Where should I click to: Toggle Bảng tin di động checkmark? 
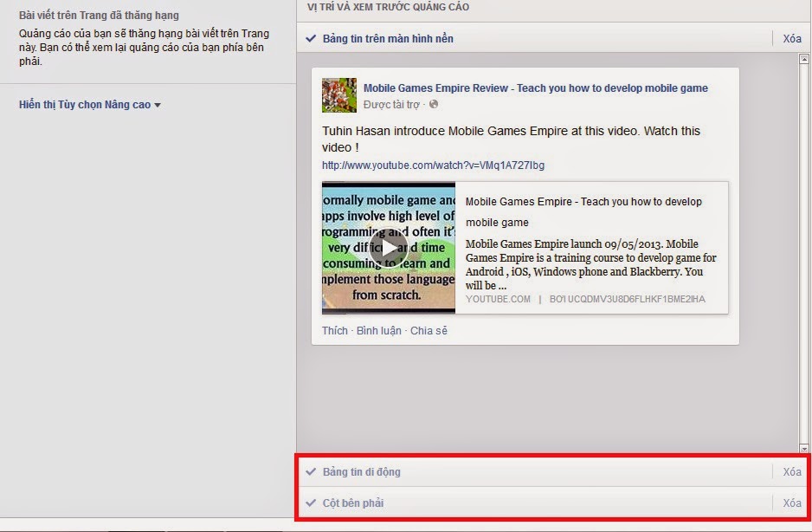[x=311, y=472]
